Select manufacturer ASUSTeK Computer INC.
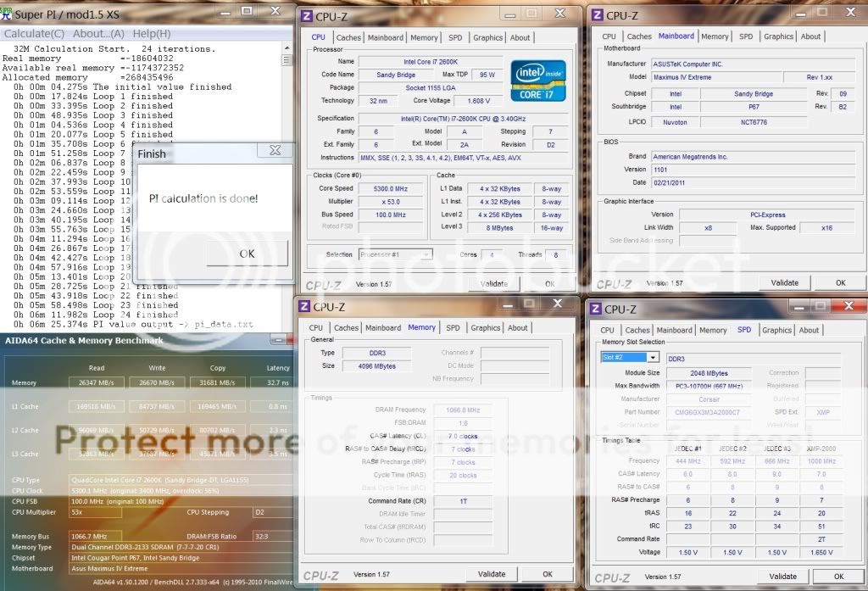Viewport: 868px width, 591px height. point(753,64)
